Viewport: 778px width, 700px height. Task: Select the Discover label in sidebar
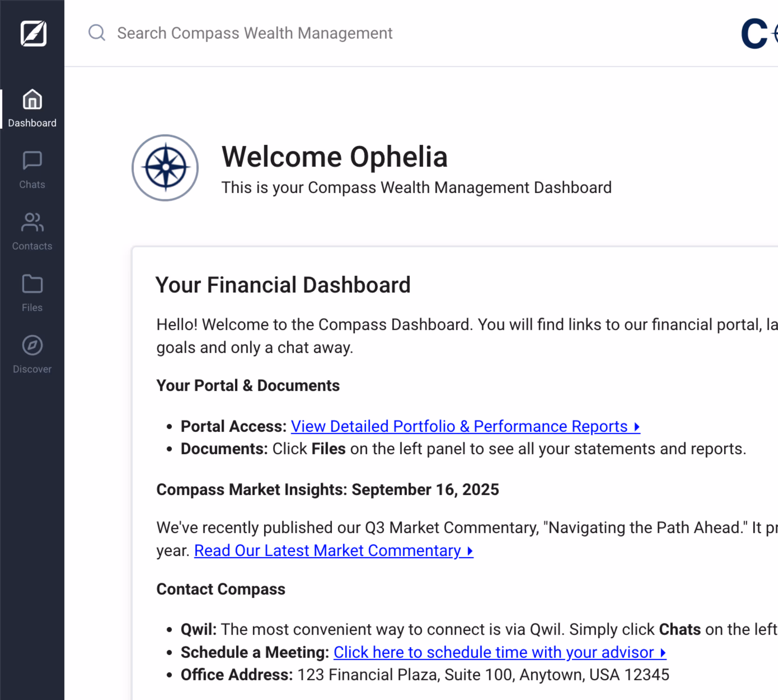[x=32, y=369]
